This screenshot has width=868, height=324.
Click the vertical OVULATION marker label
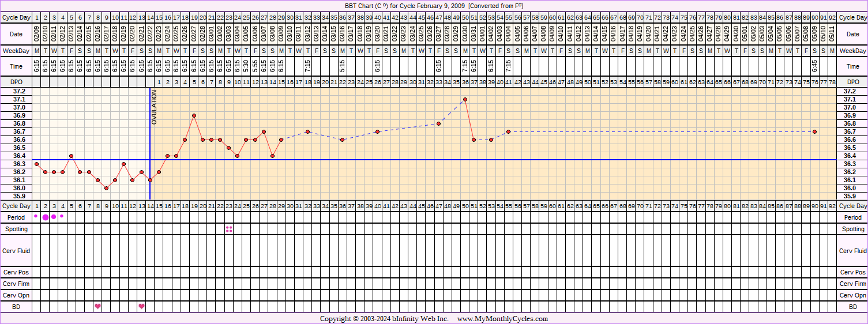tap(154, 108)
